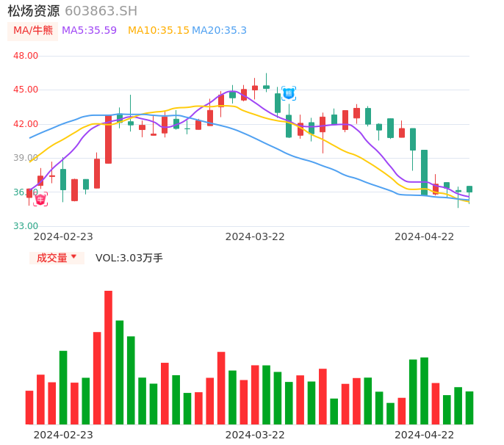Click the 33.00 price axis label
Screen dimensions: 504x445
tap(26, 226)
